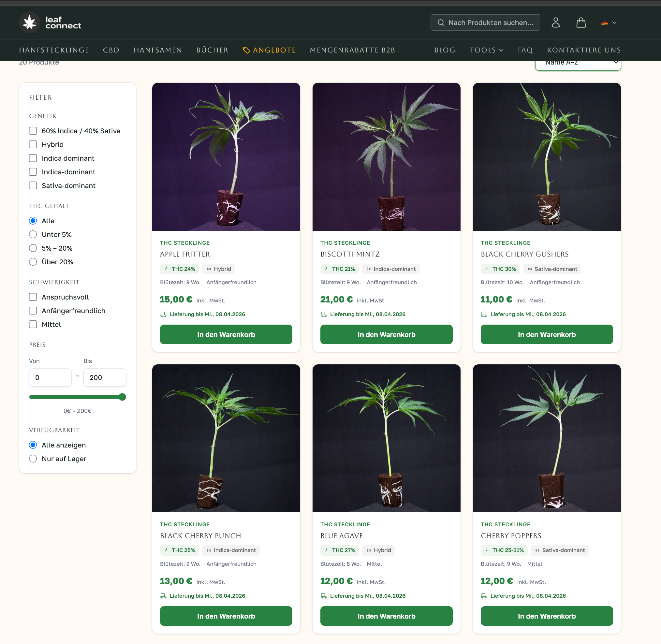Click the Bis price input field
661x644 pixels.
tap(105, 377)
